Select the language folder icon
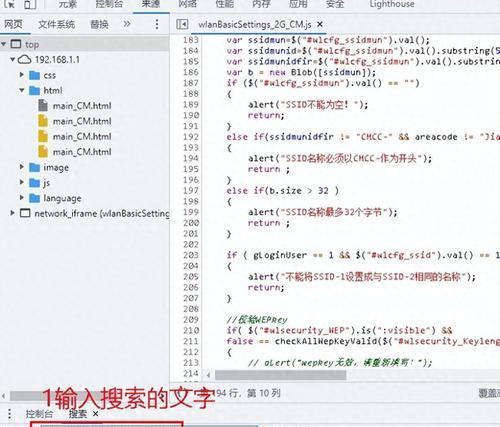The image size is (500, 427). coord(34,198)
